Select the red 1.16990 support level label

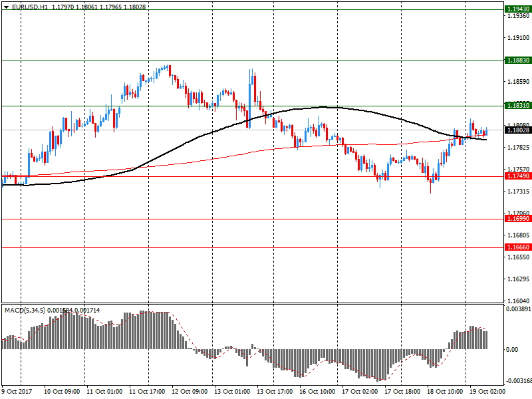(518, 219)
